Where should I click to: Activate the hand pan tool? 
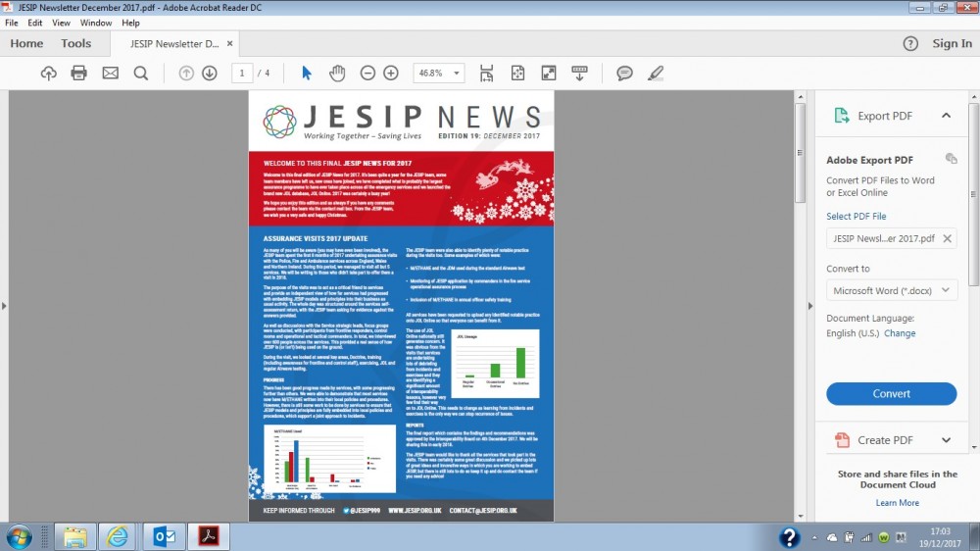coord(337,74)
